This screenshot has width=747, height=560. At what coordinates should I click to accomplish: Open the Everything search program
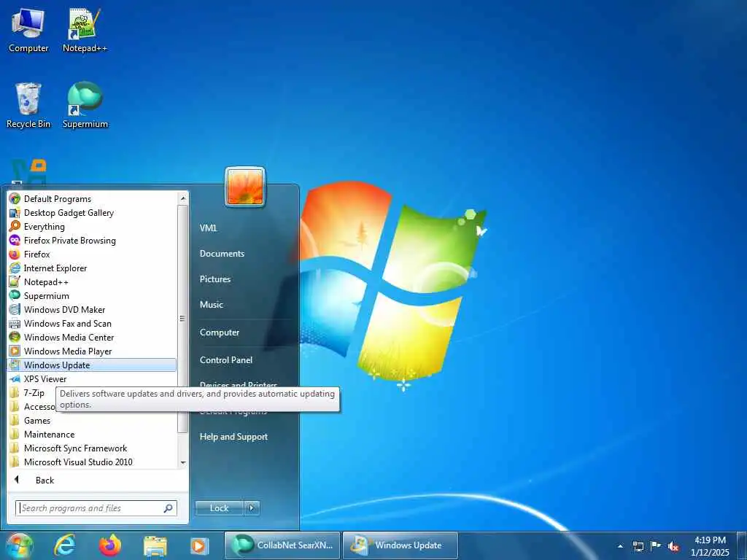[92, 227]
